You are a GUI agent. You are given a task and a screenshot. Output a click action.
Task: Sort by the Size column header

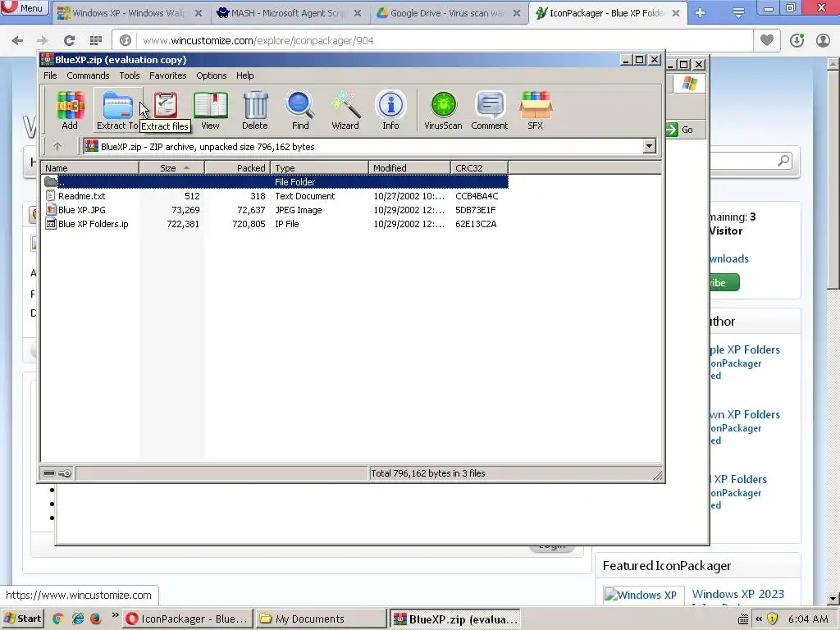[171, 167]
